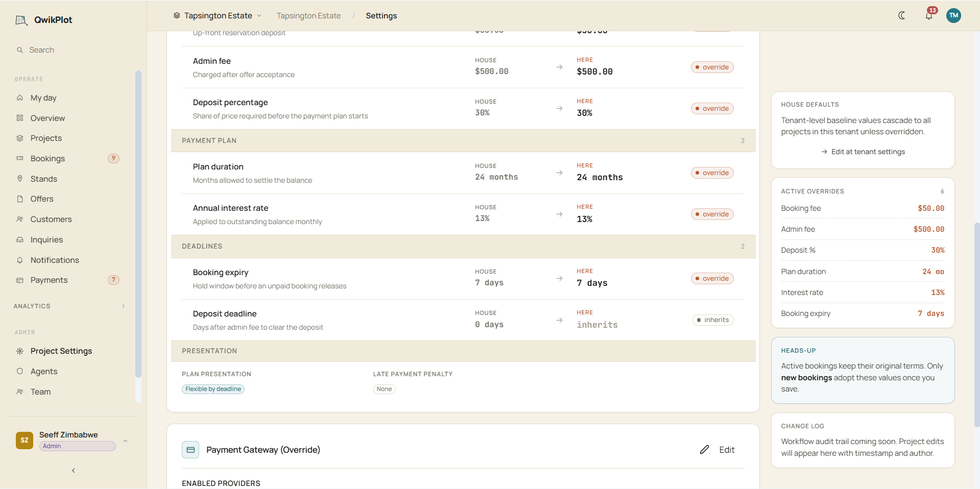This screenshot has height=489, width=980.
Task: Open notifications bell with 13 badge
Action: click(x=929, y=15)
